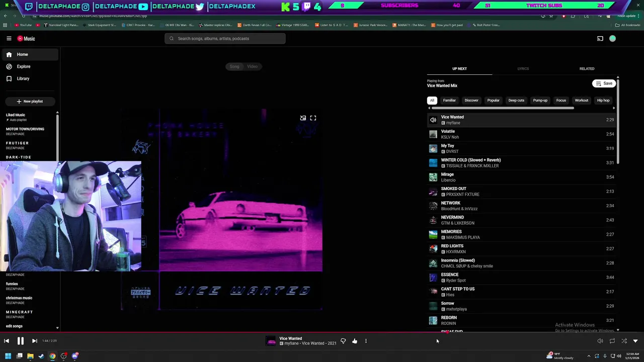The width and height of the screenshot is (644, 362).
Task: Toggle shuffle mode
Action: click(624, 341)
